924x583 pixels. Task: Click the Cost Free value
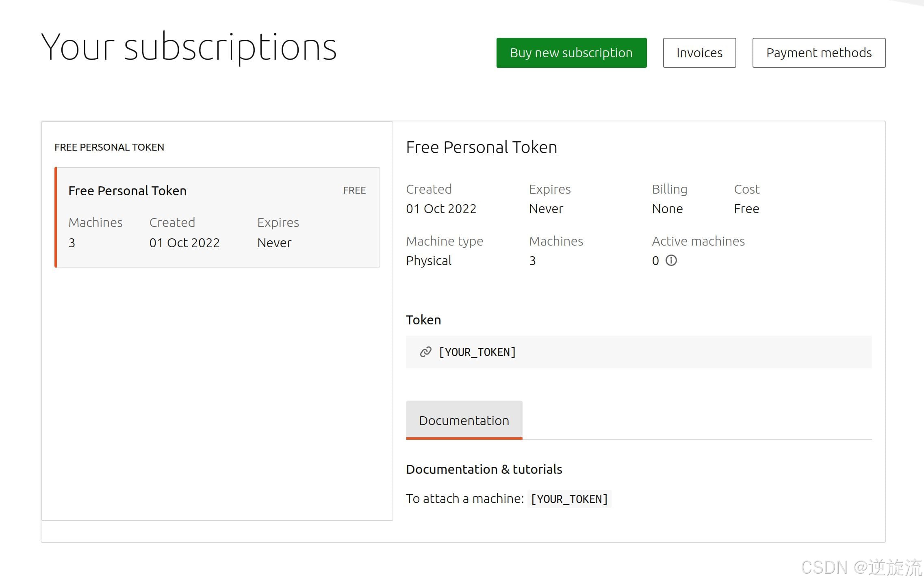pyautogui.click(x=746, y=209)
